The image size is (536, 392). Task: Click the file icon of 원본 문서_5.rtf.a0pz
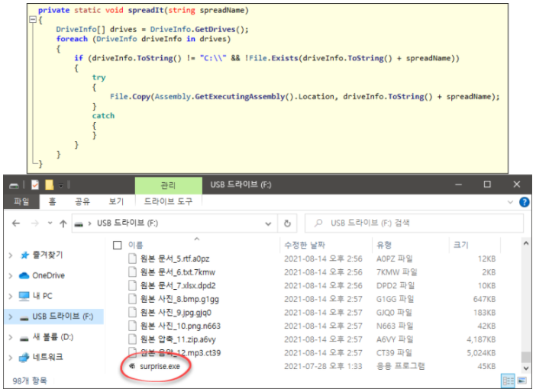coord(132,259)
